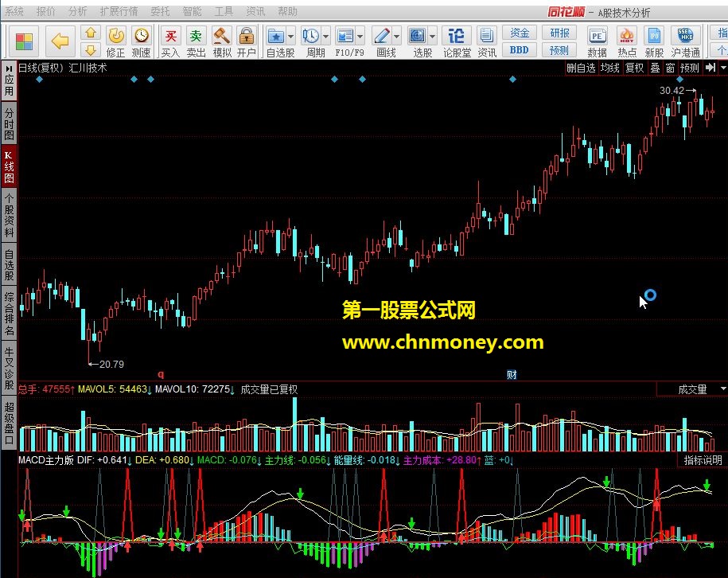This screenshot has height=578, width=728.
Task: Expand the 选股 dropdown arrow
Action: point(432,37)
